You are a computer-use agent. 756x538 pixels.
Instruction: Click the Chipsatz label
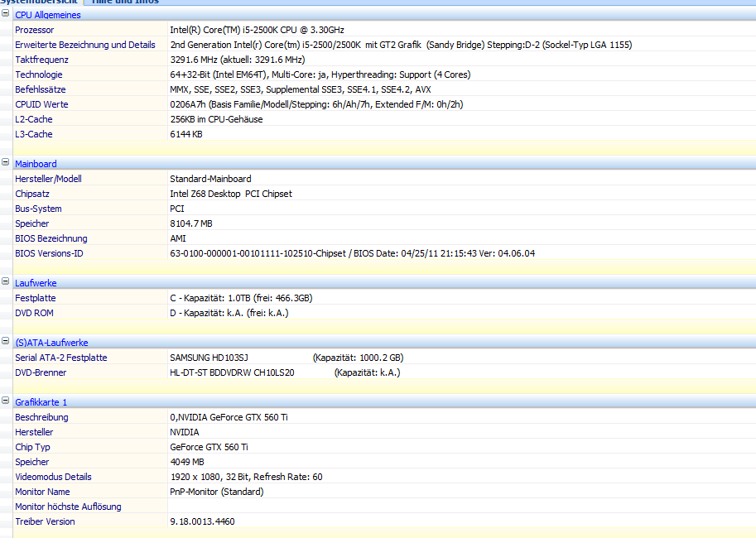point(31,194)
